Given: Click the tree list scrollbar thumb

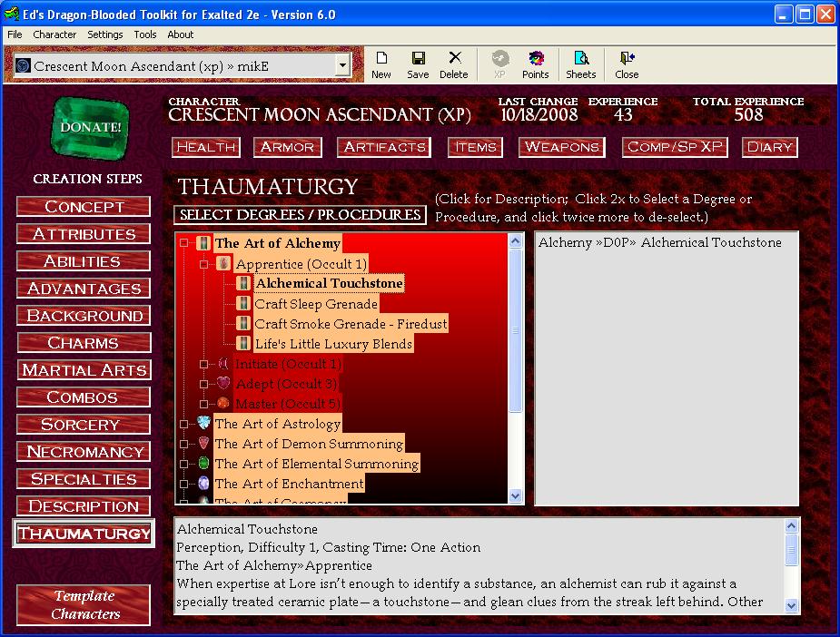Looking at the screenshot, I should click(x=516, y=330).
